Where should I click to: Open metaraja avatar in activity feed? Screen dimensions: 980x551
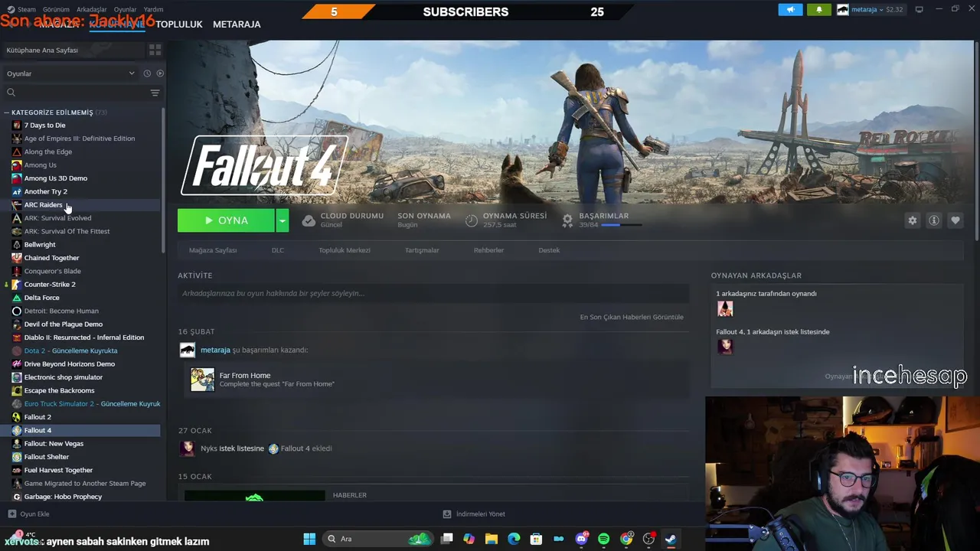point(187,350)
